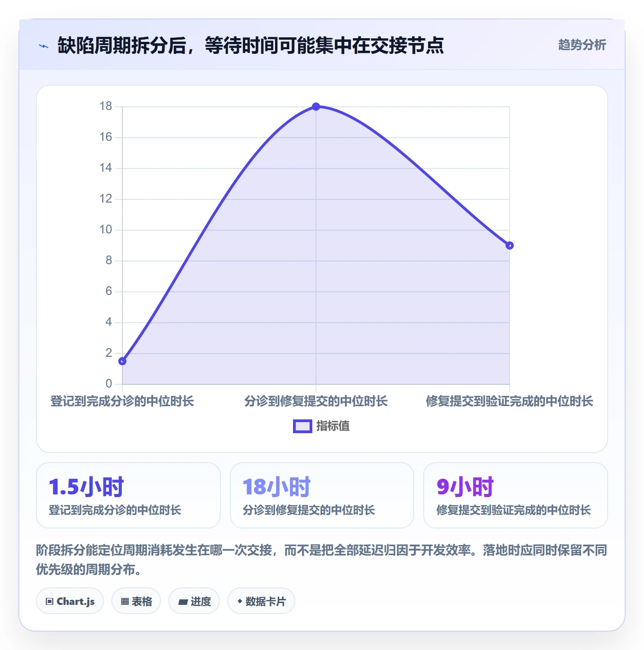Screen dimensions: 644x650
Task: Click x-axis label 修复提交到验证完成的中位时长
Action: click(x=509, y=401)
